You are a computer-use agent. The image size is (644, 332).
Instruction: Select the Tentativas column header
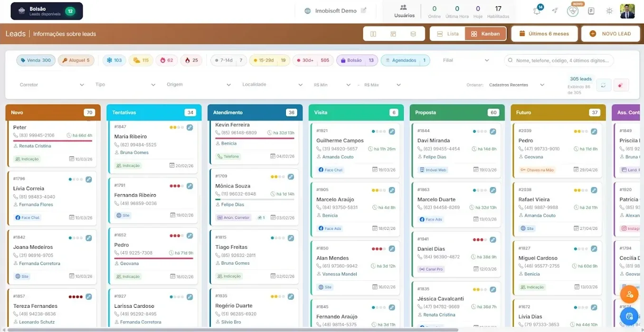pos(154,113)
